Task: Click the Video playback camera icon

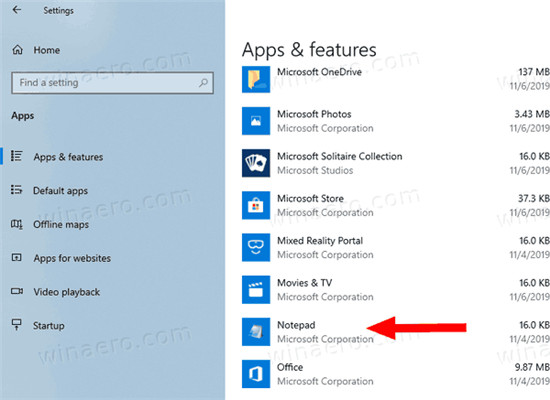Action: [16, 291]
